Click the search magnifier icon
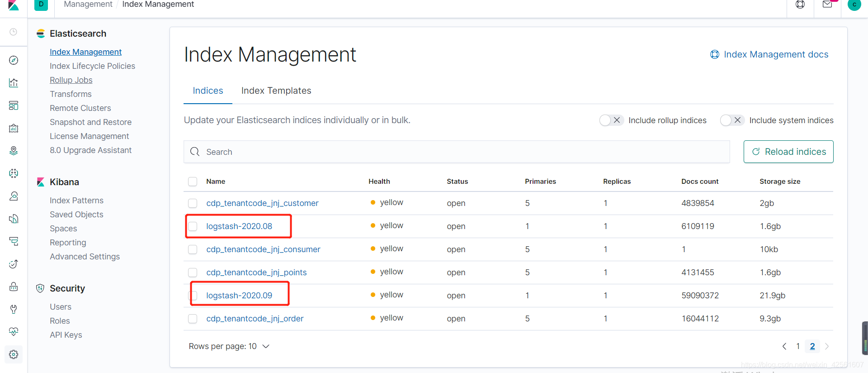The height and width of the screenshot is (373, 868). click(x=195, y=152)
